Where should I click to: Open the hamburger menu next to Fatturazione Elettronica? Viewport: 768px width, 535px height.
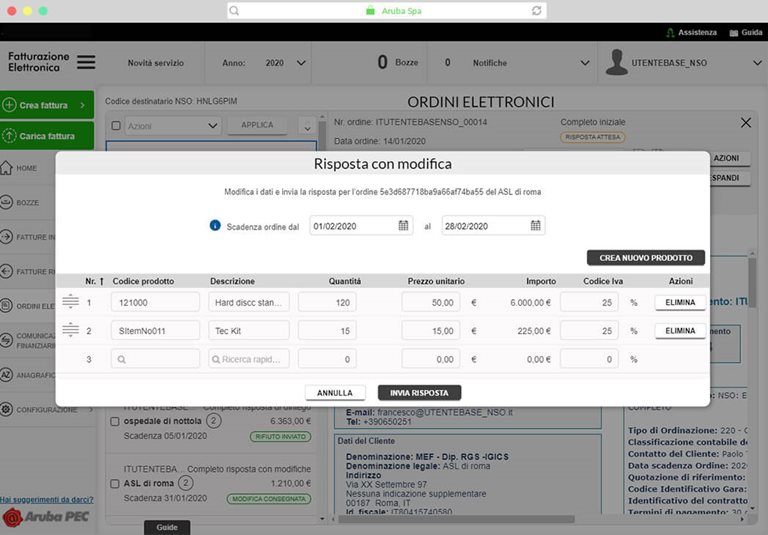pyautogui.click(x=86, y=62)
